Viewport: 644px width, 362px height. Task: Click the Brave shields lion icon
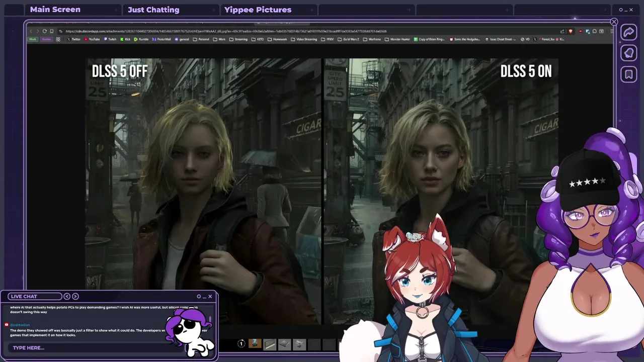(571, 31)
